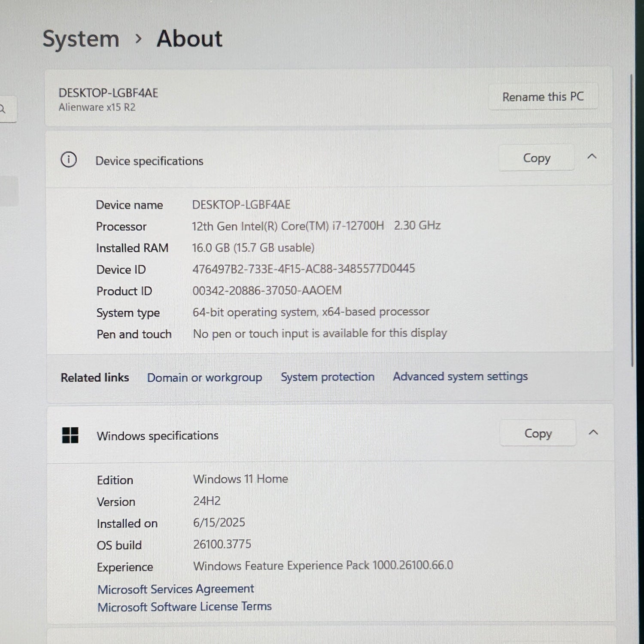Screen dimensions: 644x644
Task: Click the Device specifications info icon
Action: [69, 160]
